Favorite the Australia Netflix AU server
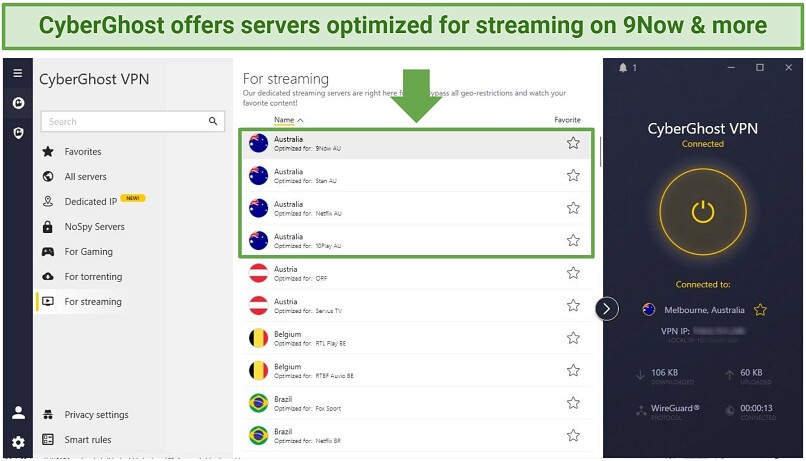Screen dimensions: 806x461 pyautogui.click(x=573, y=208)
